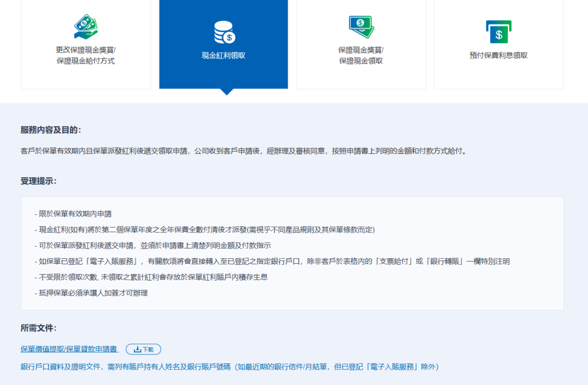Click the dollar card icon for 預付保費利息領取
This screenshot has height=385, width=588.
coord(498,32)
